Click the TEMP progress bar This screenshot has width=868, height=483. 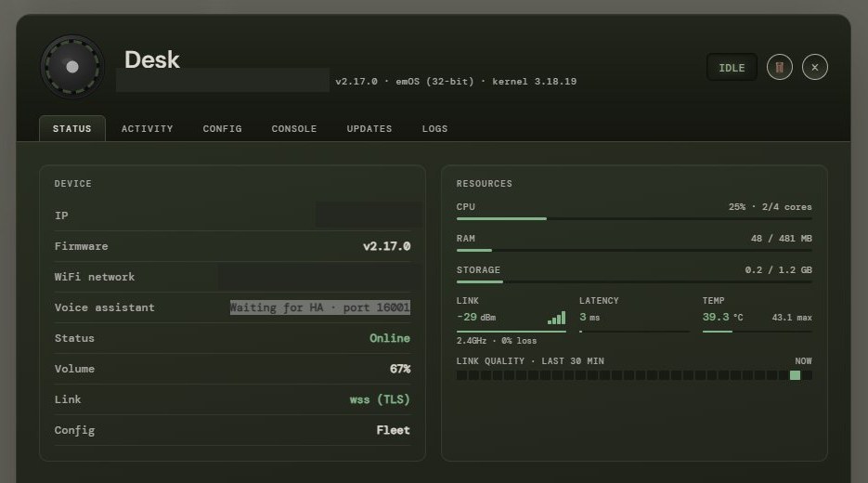coord(757,332)
